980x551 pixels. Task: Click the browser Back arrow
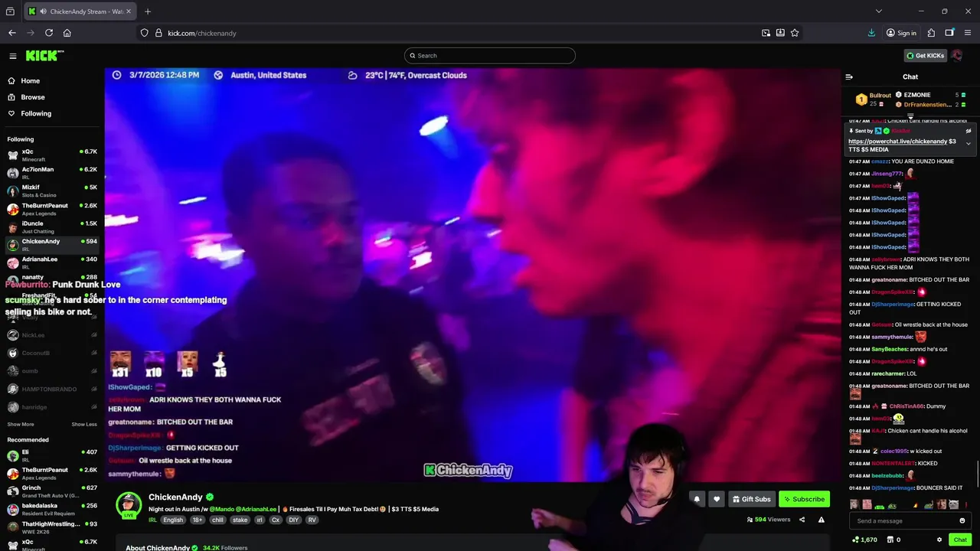point(12,33)
